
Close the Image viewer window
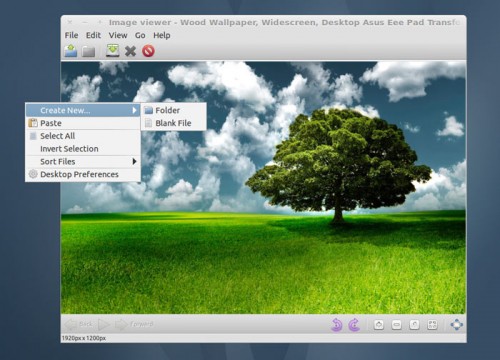[x=70, y=22]
